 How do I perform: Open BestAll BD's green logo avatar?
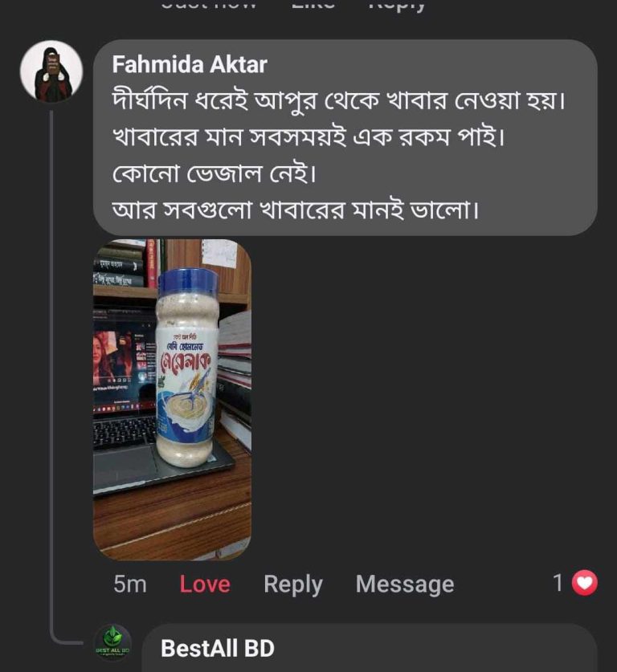[x=112, y=642]
